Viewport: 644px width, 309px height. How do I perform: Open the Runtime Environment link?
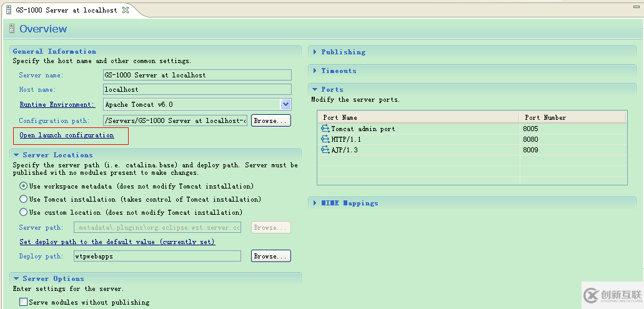point(57,105)
